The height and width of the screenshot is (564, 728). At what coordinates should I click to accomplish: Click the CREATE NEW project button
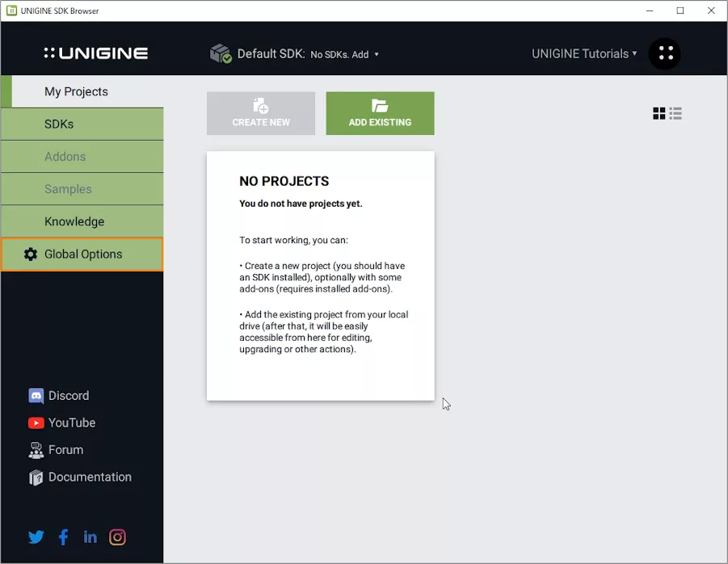pos(260,113)
